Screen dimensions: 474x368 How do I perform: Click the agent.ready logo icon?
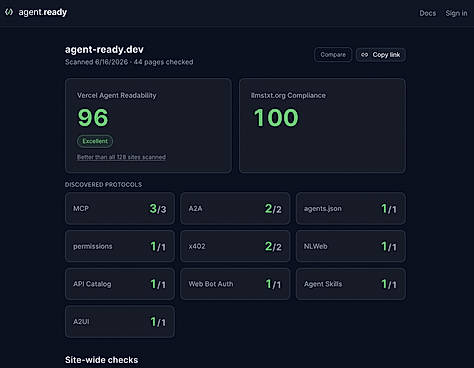[9, 12]
